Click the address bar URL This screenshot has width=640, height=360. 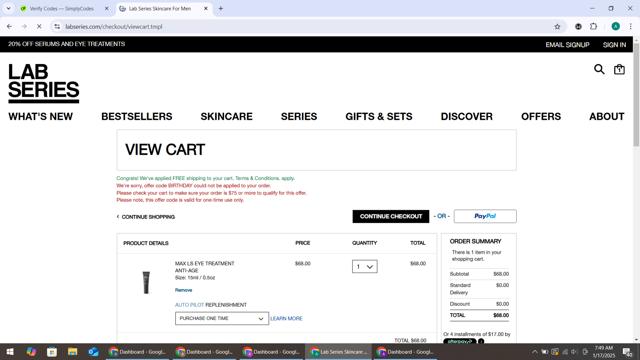point(114,27)
